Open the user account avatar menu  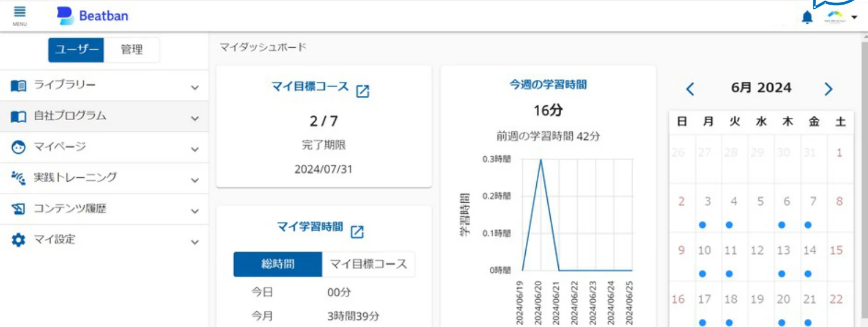tap(841, 17)
